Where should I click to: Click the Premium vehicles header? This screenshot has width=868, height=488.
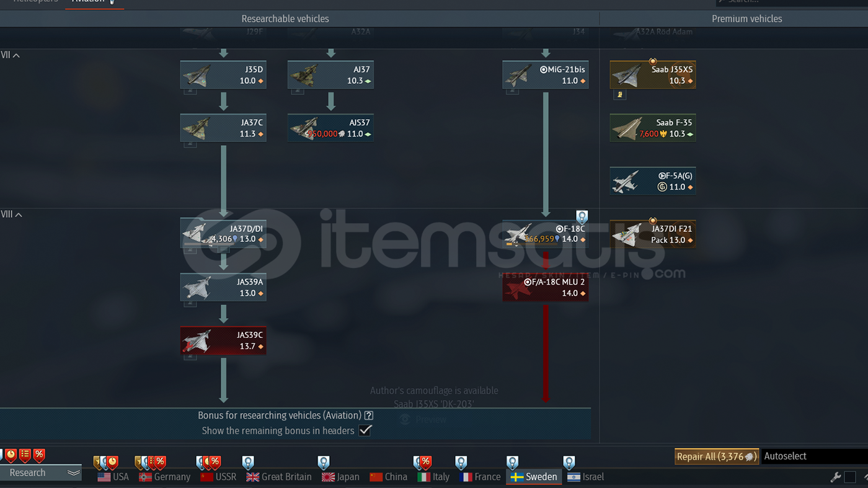point(747,19)
